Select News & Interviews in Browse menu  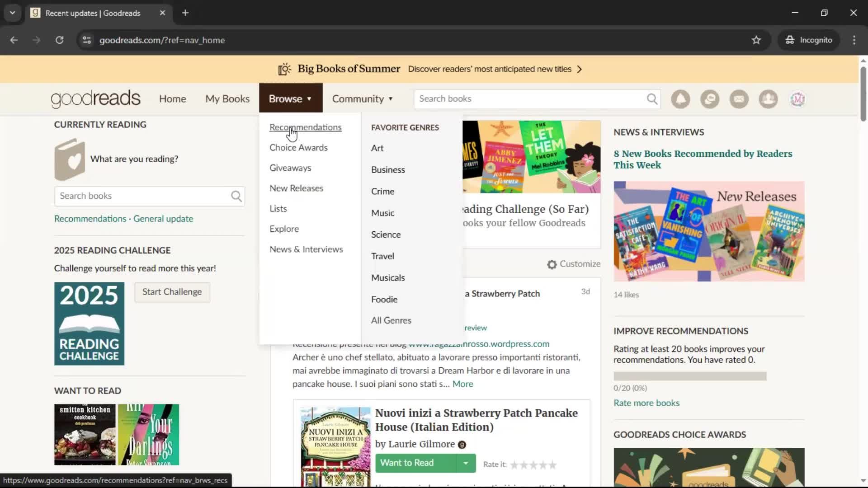tap(306, 249)
